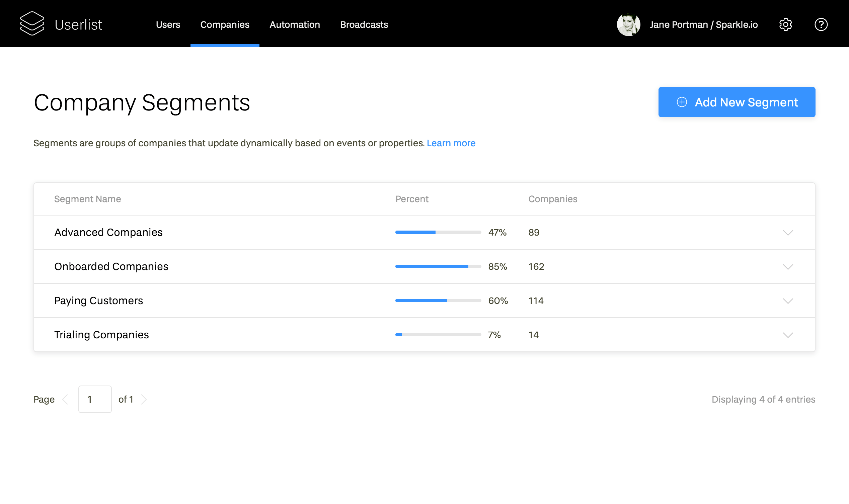
Task: Click Add New Segment button
Action: click(x=737, y=102)
